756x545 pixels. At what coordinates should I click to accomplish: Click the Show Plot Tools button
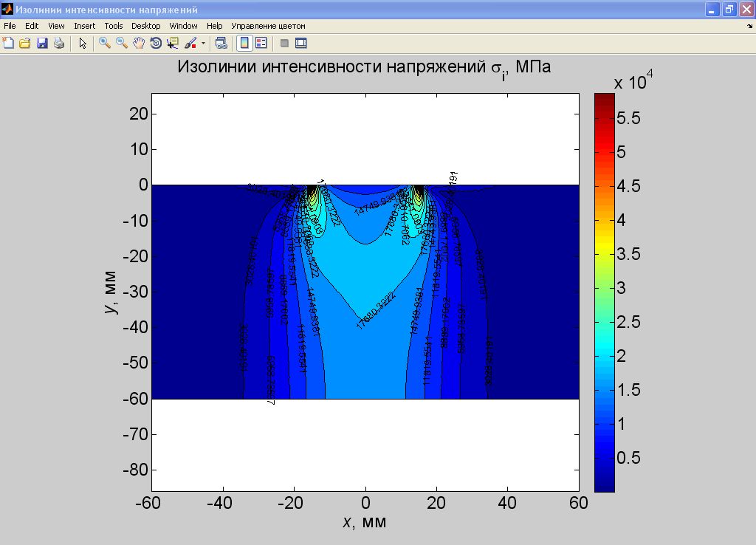click(300, 44)
